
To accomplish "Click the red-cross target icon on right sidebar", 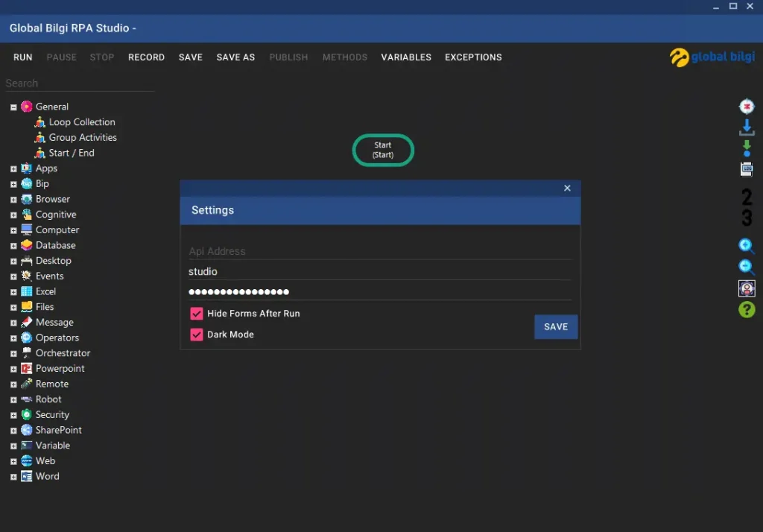I will pos(747,106).
